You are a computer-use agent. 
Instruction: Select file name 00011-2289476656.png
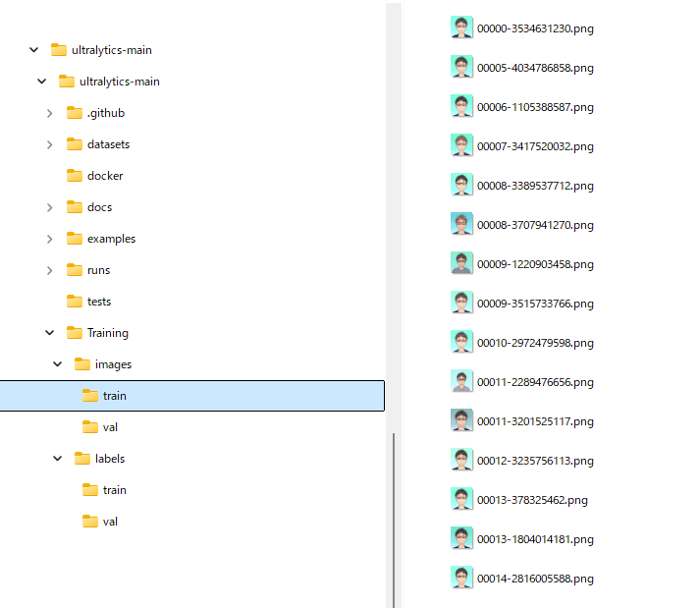(535, 382)
